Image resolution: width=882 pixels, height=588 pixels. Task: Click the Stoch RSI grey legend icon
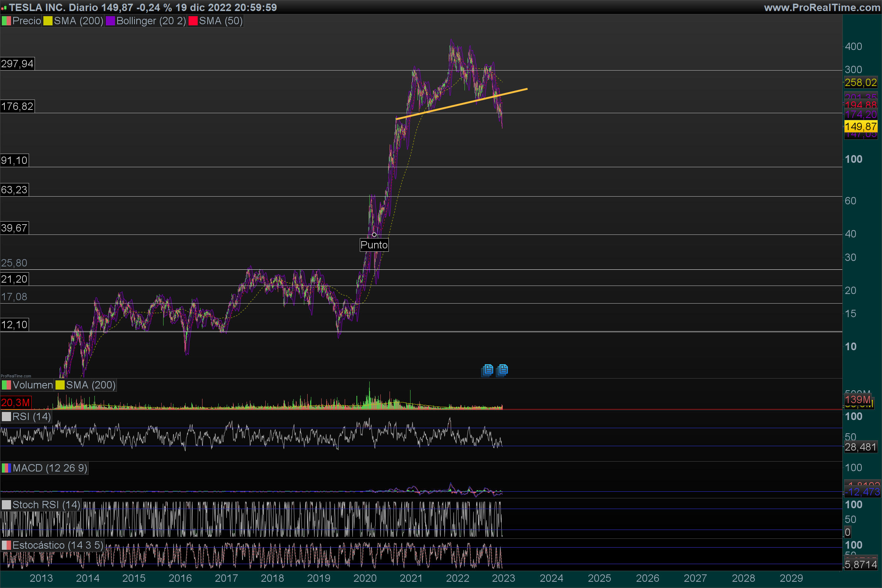click(6, 505)
